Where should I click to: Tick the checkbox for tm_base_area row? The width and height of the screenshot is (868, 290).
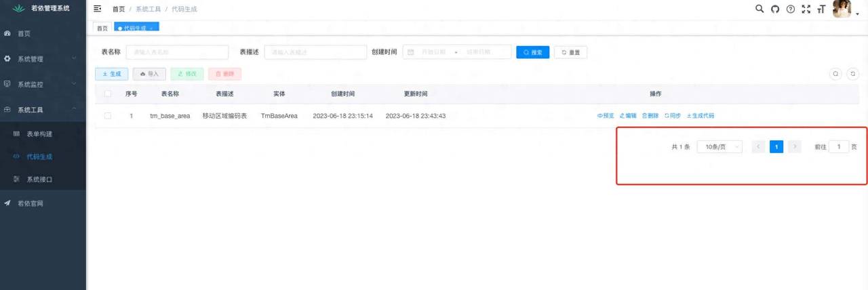(x=108, y=116)
